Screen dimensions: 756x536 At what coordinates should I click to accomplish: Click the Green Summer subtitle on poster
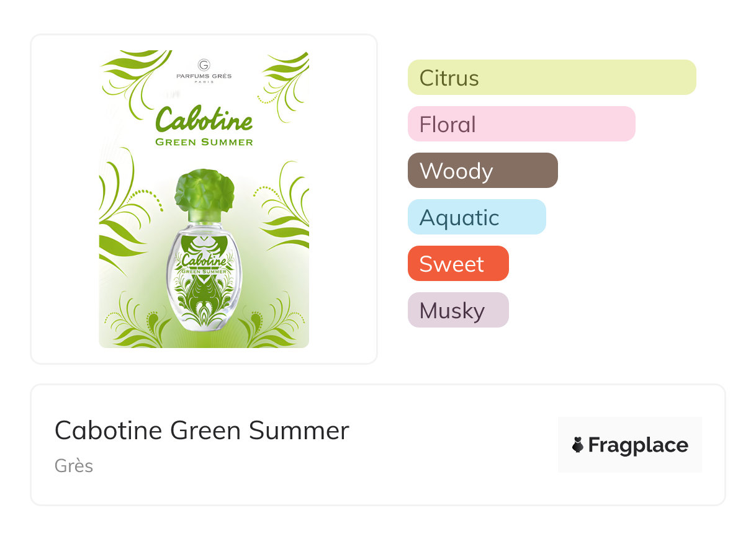(204, 142)
